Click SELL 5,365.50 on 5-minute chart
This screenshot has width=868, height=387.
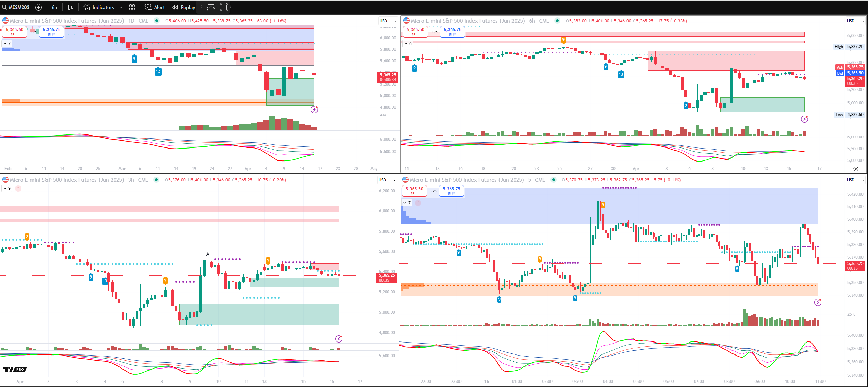414,191
